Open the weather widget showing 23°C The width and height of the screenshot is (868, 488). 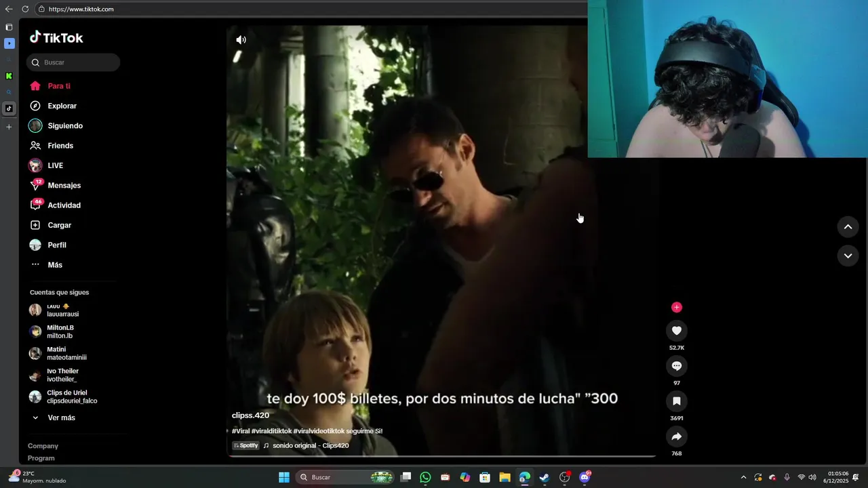click(x=37, y=477)
